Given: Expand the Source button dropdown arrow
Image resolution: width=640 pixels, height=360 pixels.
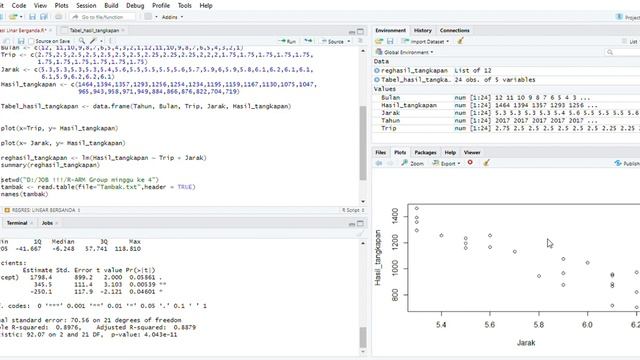Looking at the screenshot, I should pos(349,41).
